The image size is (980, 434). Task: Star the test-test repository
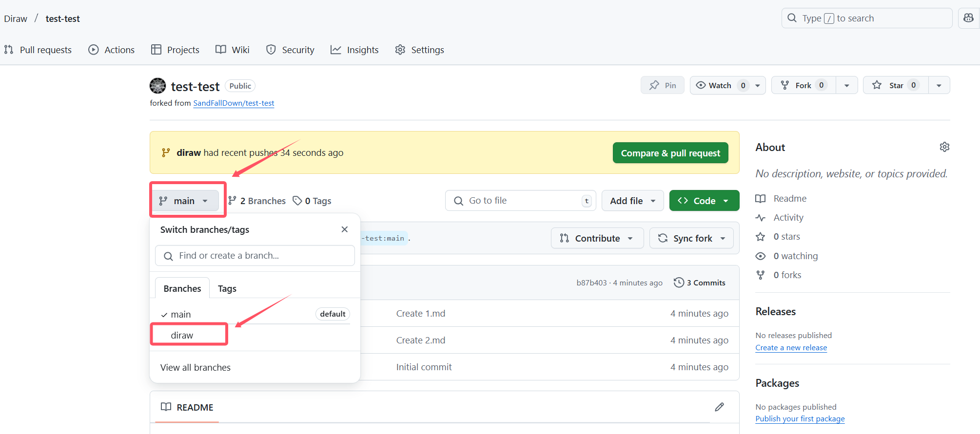tap(896, 85)
